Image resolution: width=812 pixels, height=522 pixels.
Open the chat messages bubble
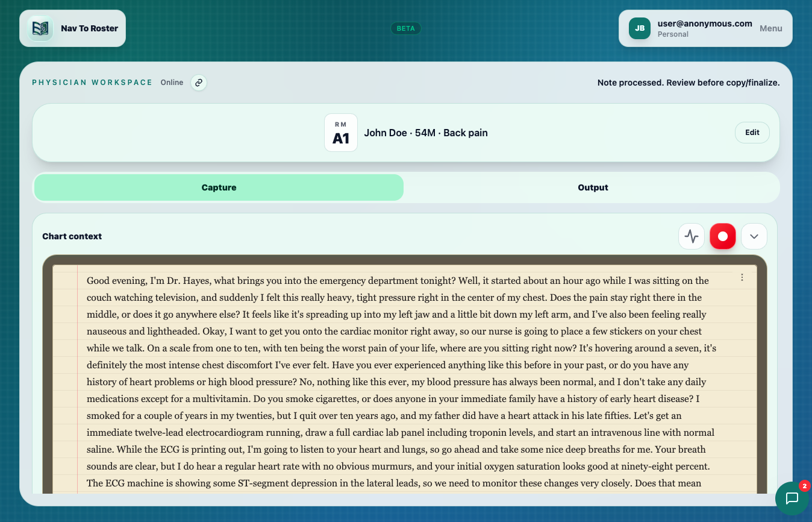(x=792, y=498)
